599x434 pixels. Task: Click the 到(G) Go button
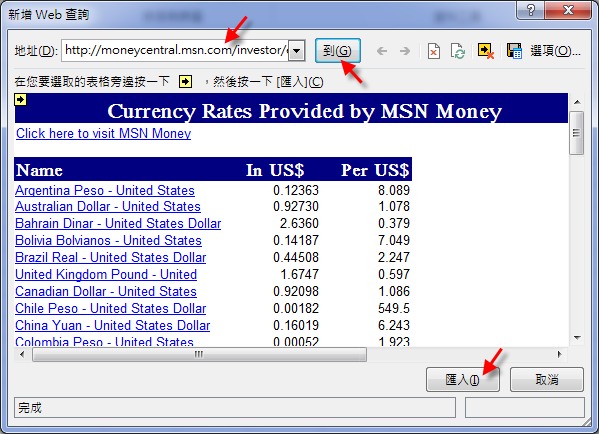338,50
